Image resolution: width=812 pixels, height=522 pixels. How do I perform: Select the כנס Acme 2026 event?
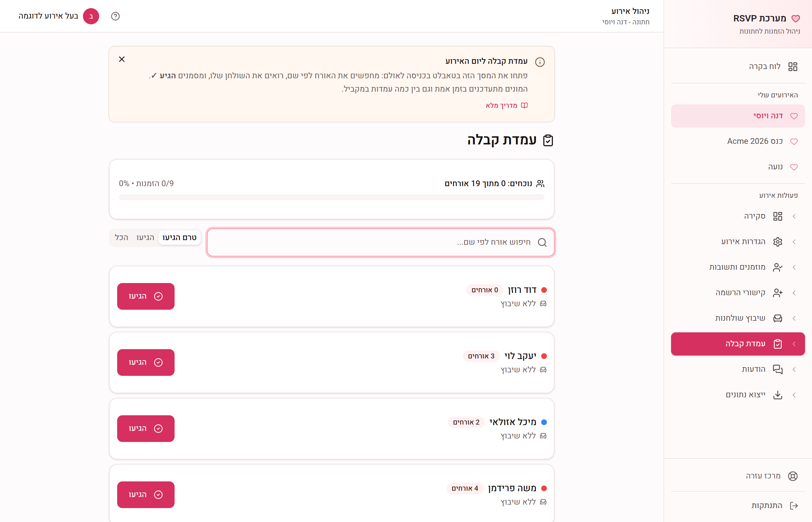tap(738, 141)
